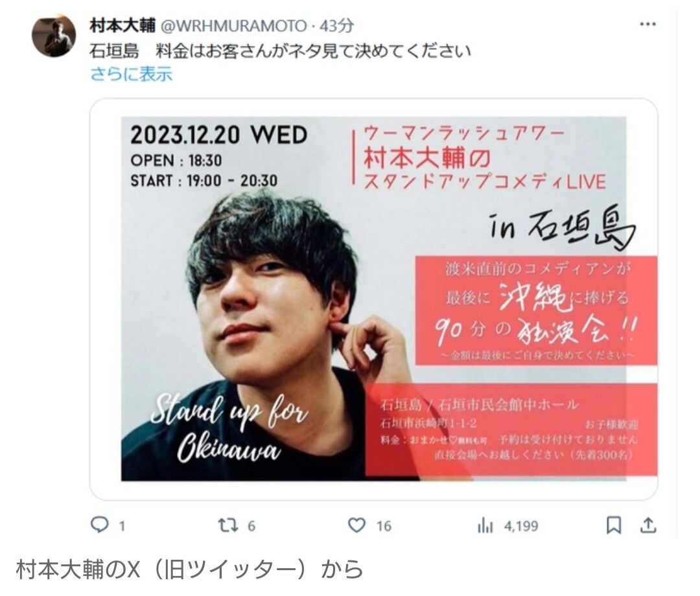Bookmark the post
This screenshot has height=596, width=700.
point(614,525)
